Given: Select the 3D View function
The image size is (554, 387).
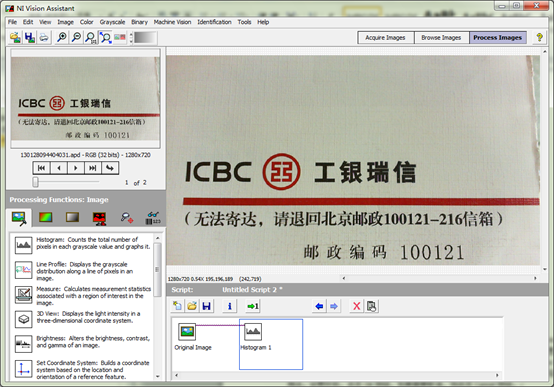Looking at the screenshot, I should [82, 318].
